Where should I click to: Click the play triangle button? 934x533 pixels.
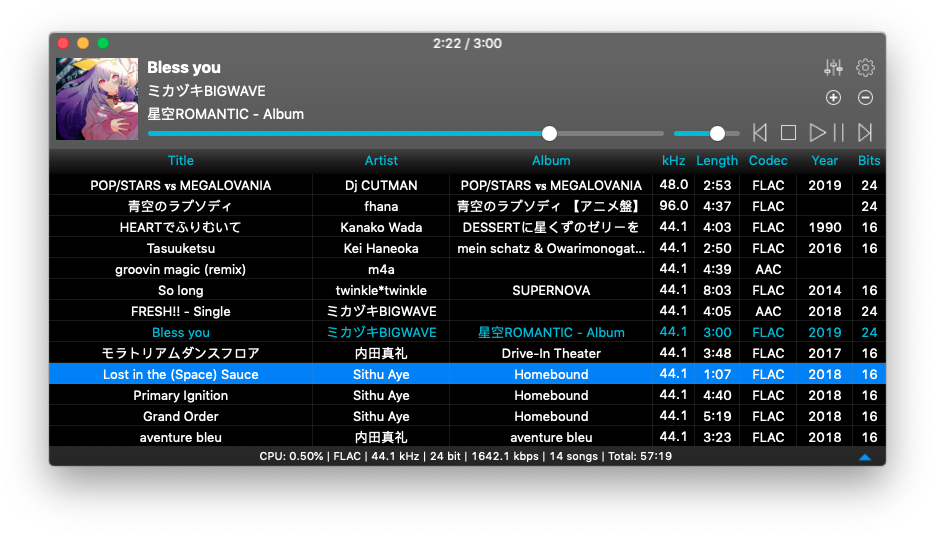pyautogui.click(x=817, y=133)
